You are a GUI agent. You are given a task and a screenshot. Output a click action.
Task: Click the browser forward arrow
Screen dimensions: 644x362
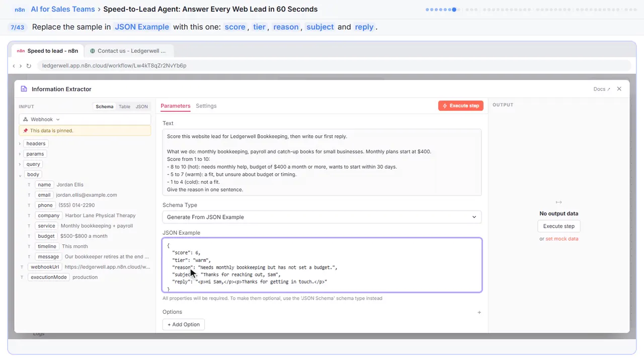[x=21, y=66]
